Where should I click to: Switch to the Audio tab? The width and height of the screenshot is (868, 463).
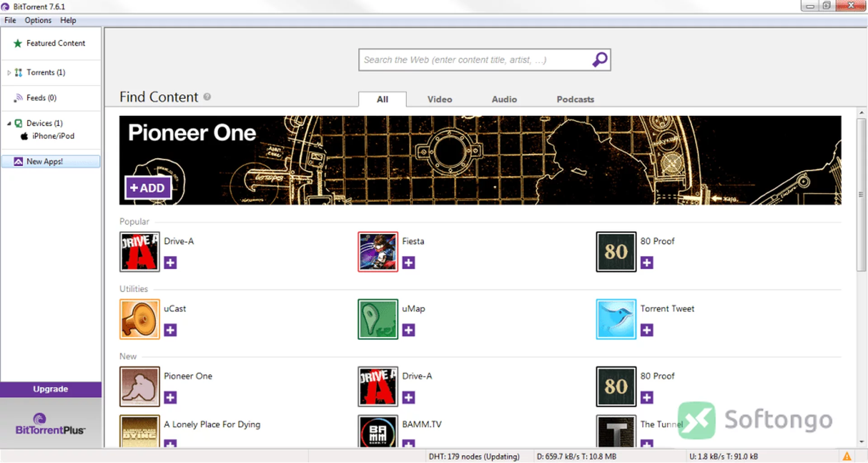click(504, 99)
